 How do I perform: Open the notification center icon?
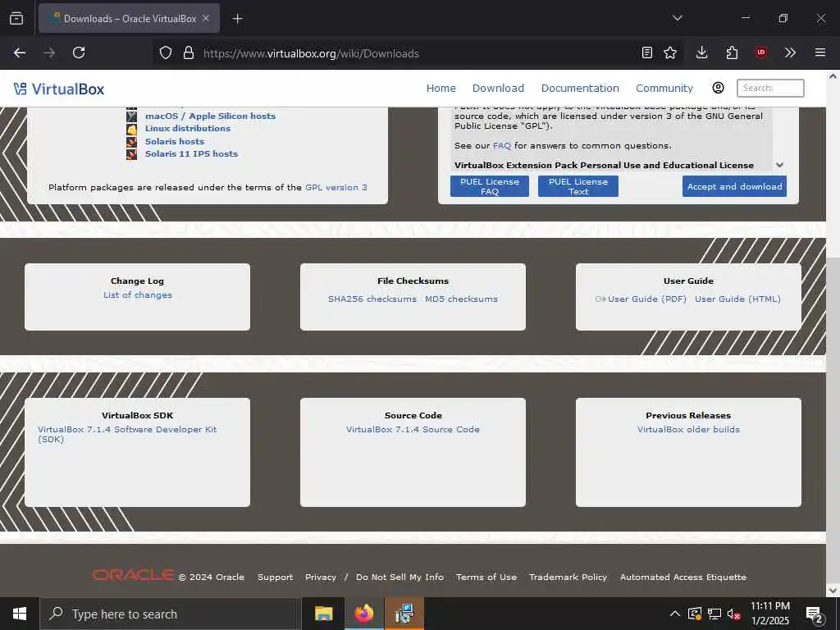814,615
